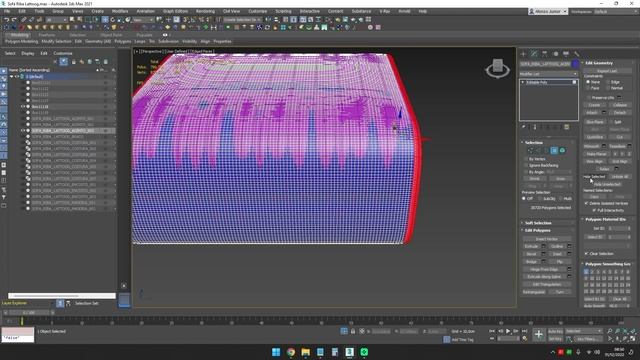Activate the Select and Link tool
The width and height of the screenshot is (640, 360).
24,20
